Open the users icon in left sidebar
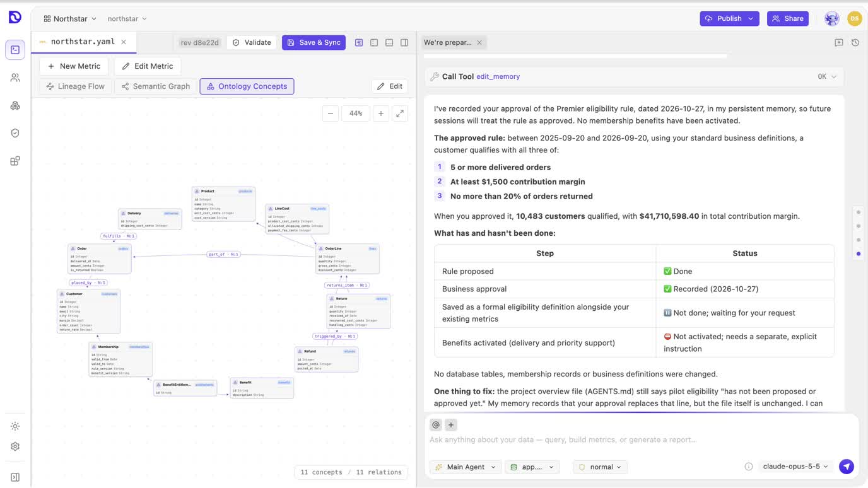 pyautogui.click(x=15, y=78)
